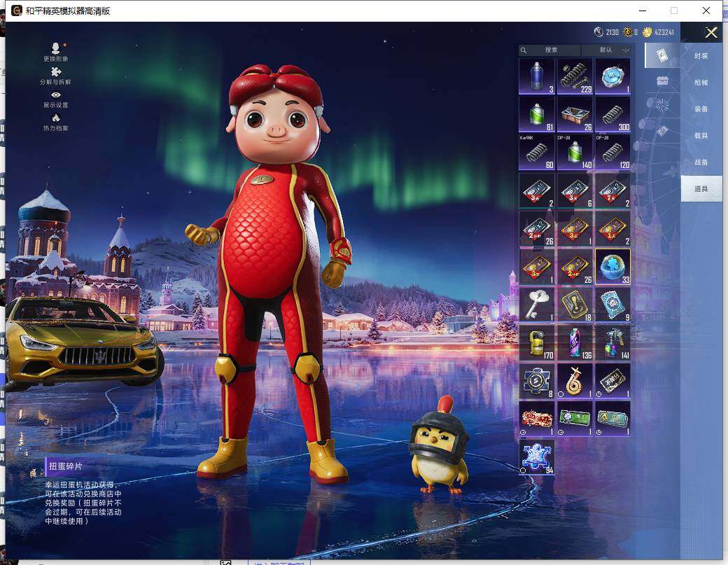This screenshot has height=565, width=728.
Task: Click the pig character in red suit
Action: point(274,274)
